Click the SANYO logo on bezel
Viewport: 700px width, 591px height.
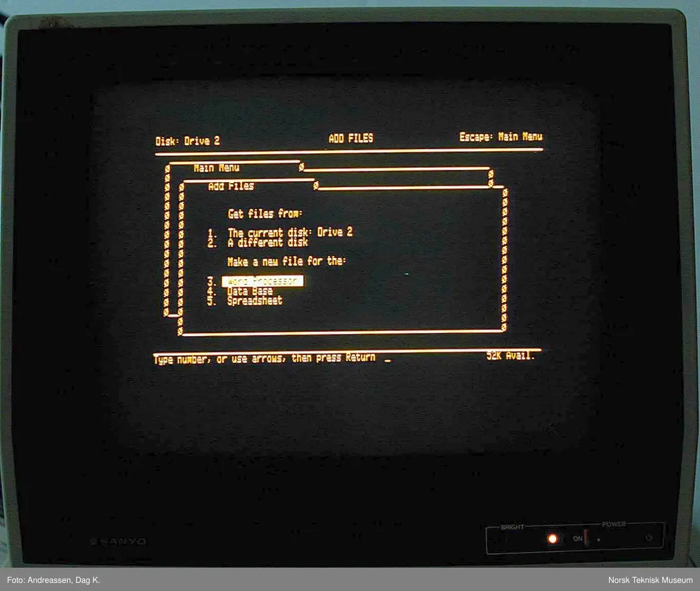click(x=118, y=541)
